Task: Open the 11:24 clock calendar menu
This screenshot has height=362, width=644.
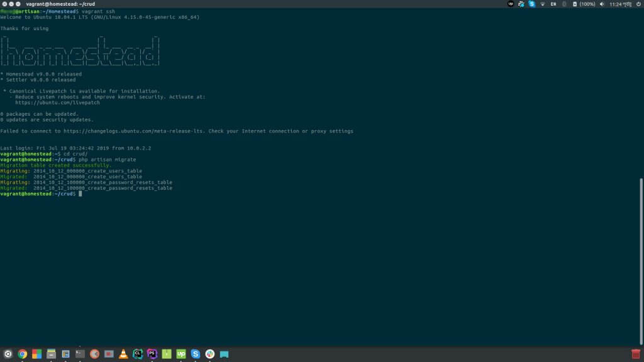Action: point(621,4)
